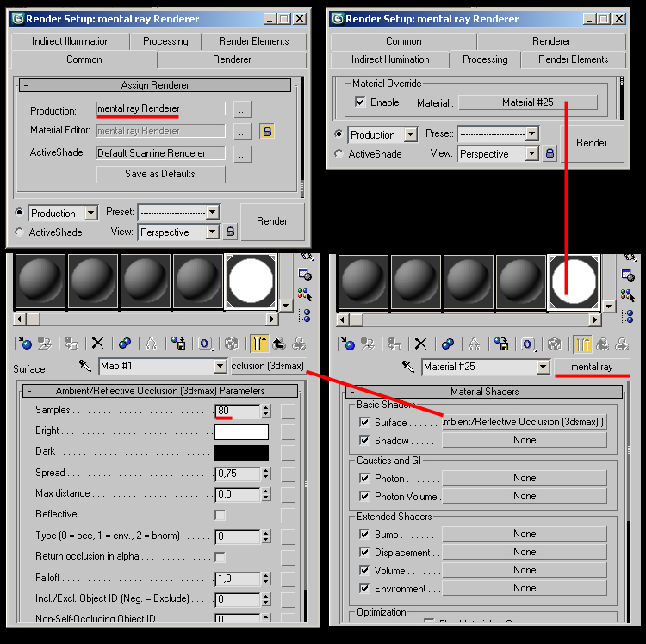The height and width of the screenshot is (644, 646).
Task: Open the Material #25 name dropdown
Action: pyautogui.click(x=543, y=367)
